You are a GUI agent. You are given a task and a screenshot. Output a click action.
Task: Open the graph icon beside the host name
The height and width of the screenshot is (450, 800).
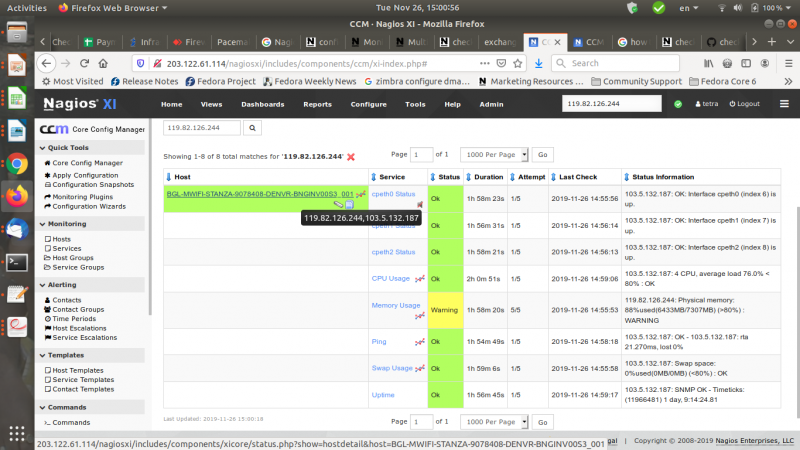[361, 194]
